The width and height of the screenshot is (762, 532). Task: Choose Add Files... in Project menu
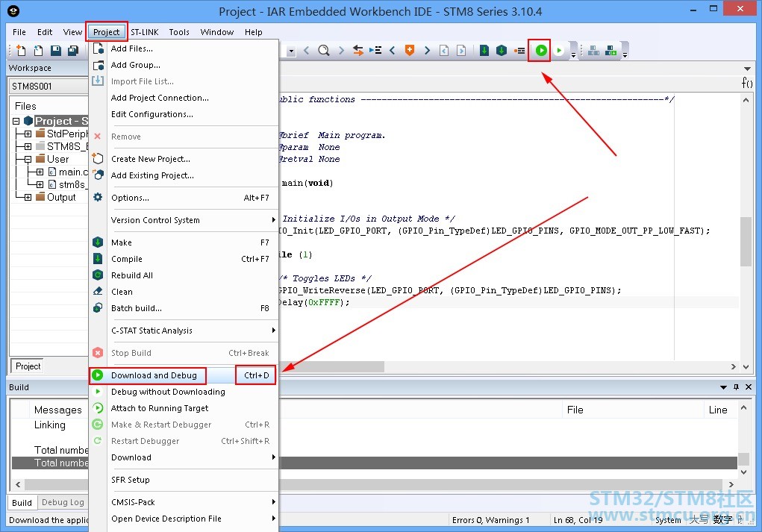(x=184, y=48)
